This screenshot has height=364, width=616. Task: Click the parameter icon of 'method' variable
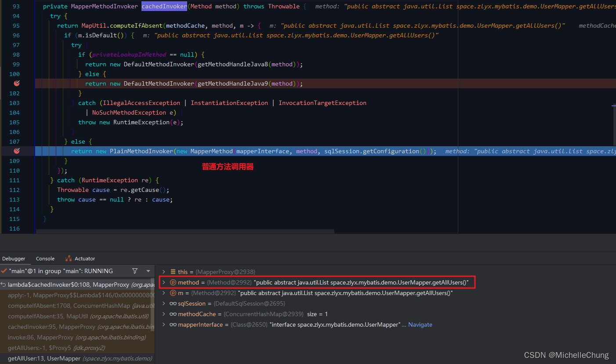[x=173, y=282]
